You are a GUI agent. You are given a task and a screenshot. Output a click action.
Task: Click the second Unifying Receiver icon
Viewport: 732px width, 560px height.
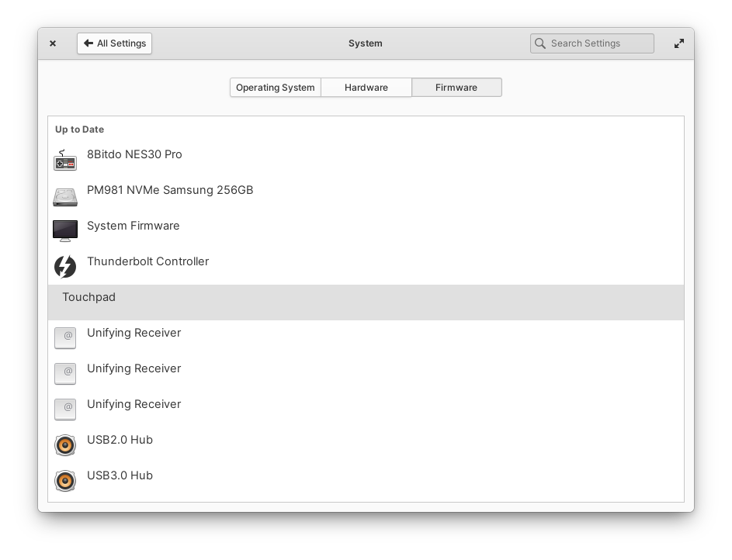(x=65, y=373)
